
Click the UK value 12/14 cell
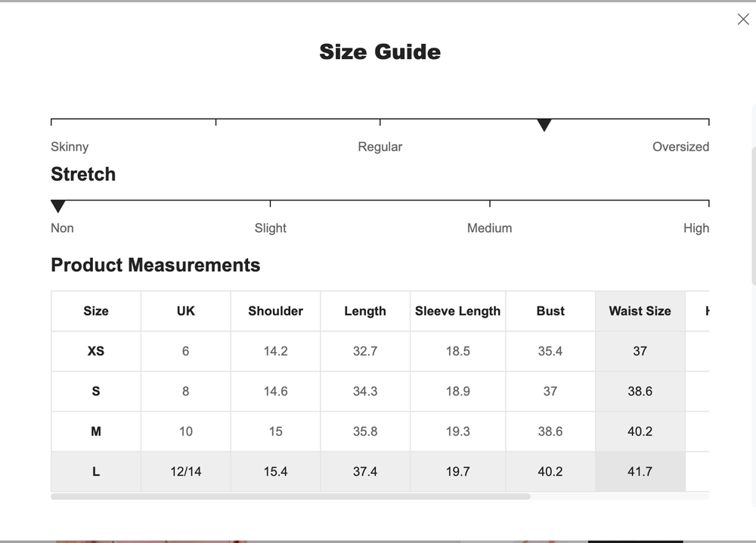click(185, 471)
